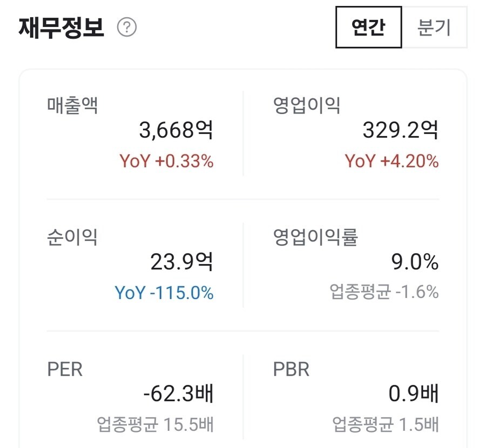Click the YoY +0.33% revenue change
The image size is (486, 448).
click(166, 161)
